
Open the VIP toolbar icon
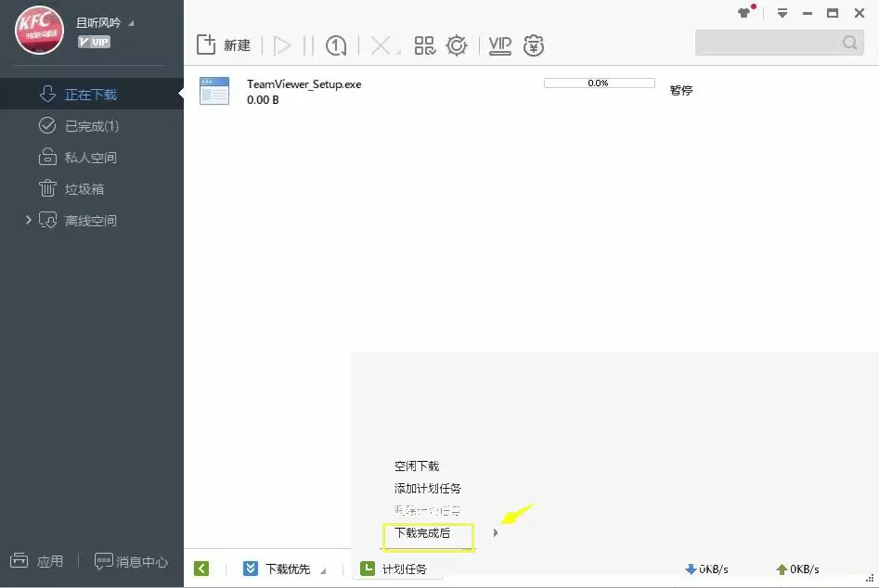click(x=500, y=45)
